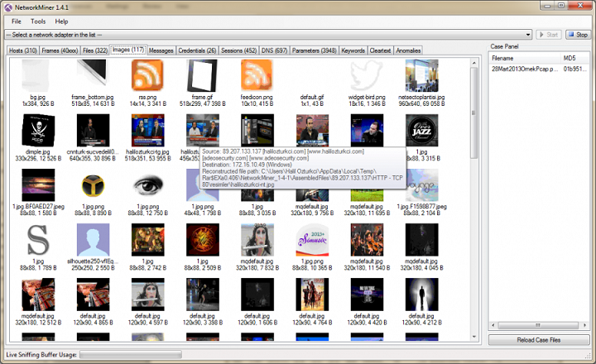Select the yellow three-spoke logo 1.jpg.png
Image resolution: width=596 pixels, height=364 pixels.
93,185
